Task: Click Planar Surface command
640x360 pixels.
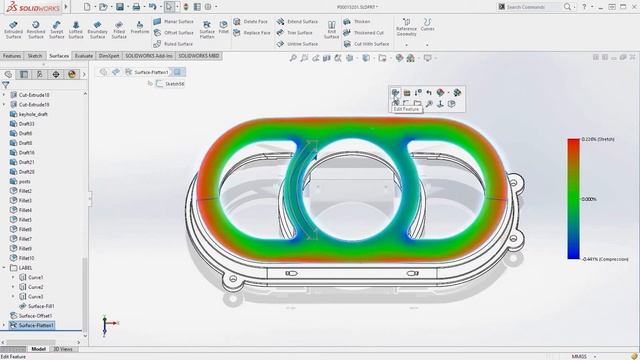Action: pyautogui.click(x=174, y=22)
